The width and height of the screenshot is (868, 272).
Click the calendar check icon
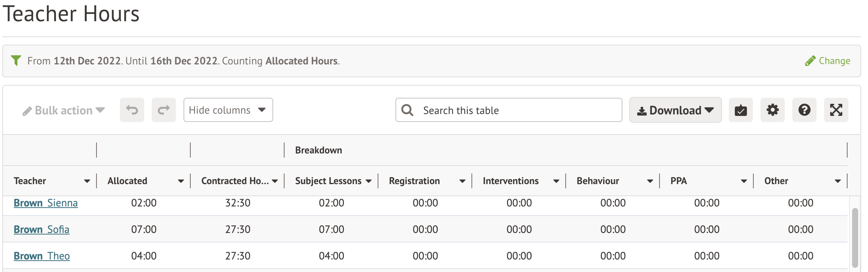[x=740, y=110]
